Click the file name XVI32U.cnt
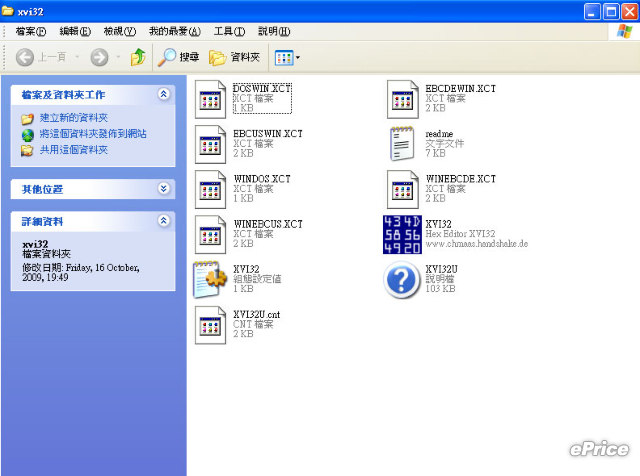The image size is (640, 476). pos(256,314)
